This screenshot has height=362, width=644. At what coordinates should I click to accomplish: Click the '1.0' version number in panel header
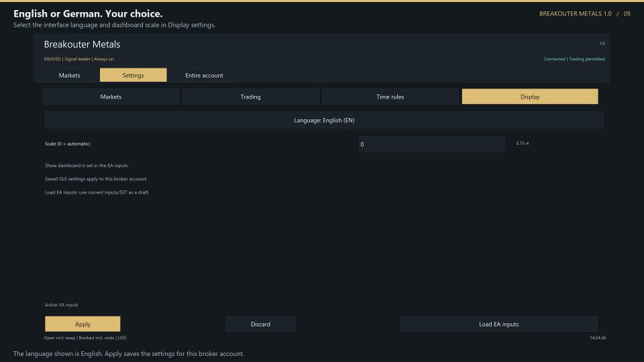(x=602, y=43)
